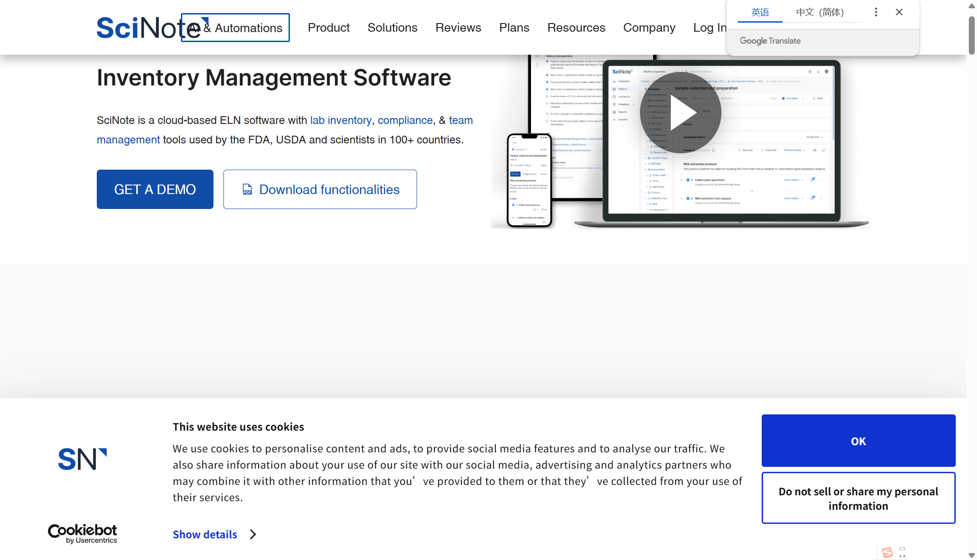
Task: Open Google Translate options three-dot menu
Action: pos(876,12)
